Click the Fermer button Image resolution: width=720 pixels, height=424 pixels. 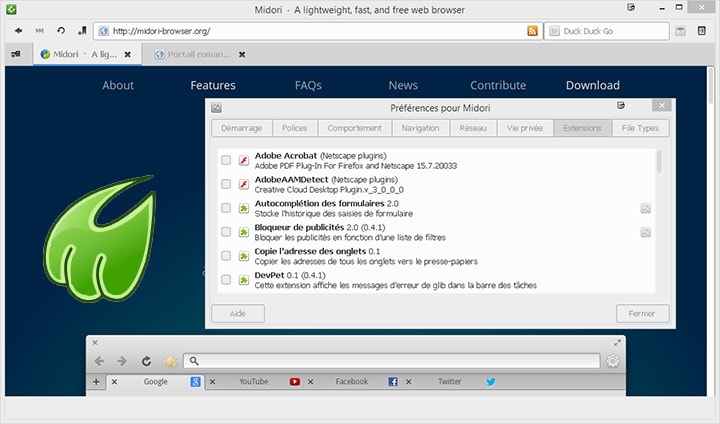[x=642, y=313]
